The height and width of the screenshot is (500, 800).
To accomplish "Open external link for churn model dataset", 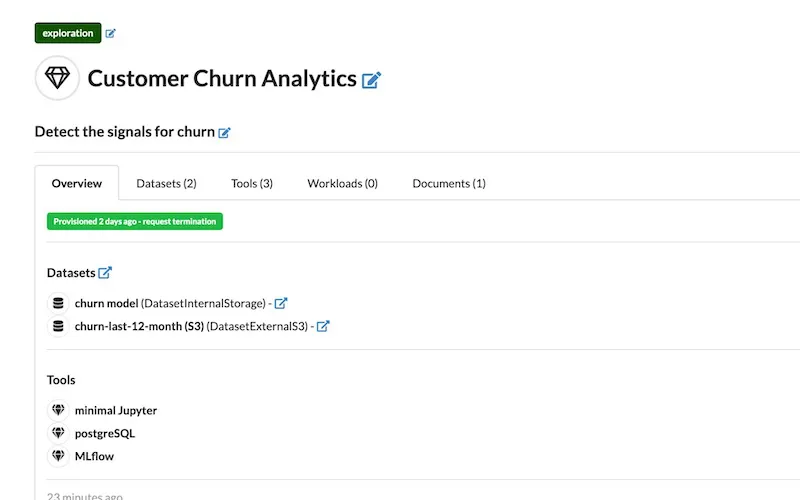I will click(x=281, y=303).
